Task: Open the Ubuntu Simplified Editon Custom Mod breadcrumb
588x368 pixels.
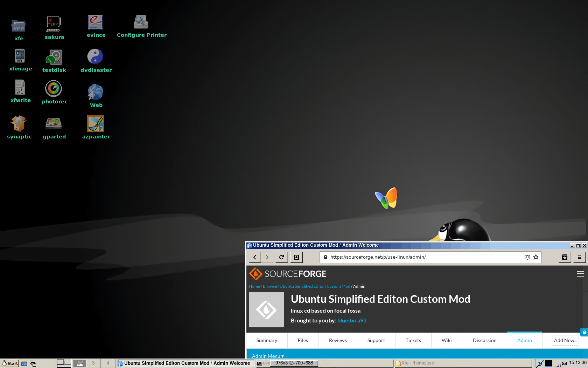Action: pos(315,286)
